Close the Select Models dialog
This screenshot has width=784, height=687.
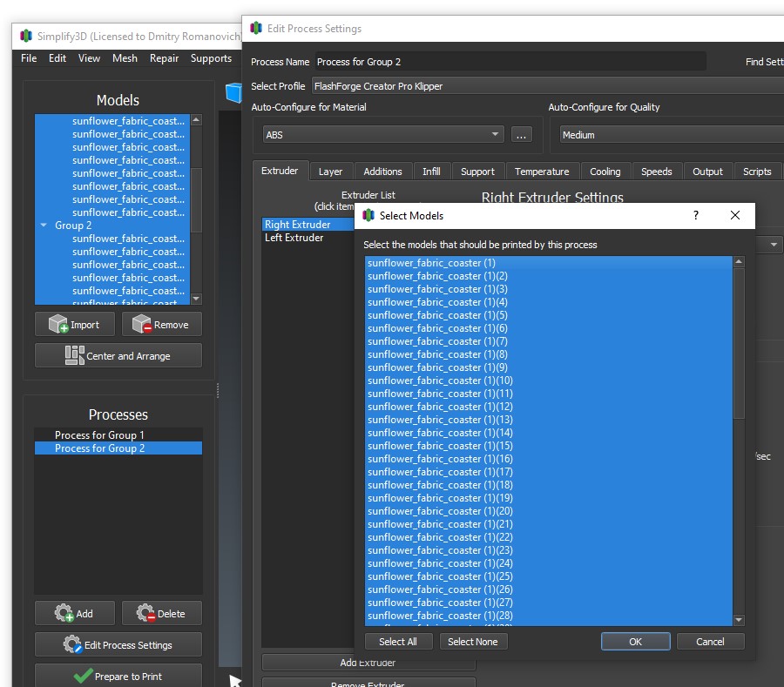point(735,215)
